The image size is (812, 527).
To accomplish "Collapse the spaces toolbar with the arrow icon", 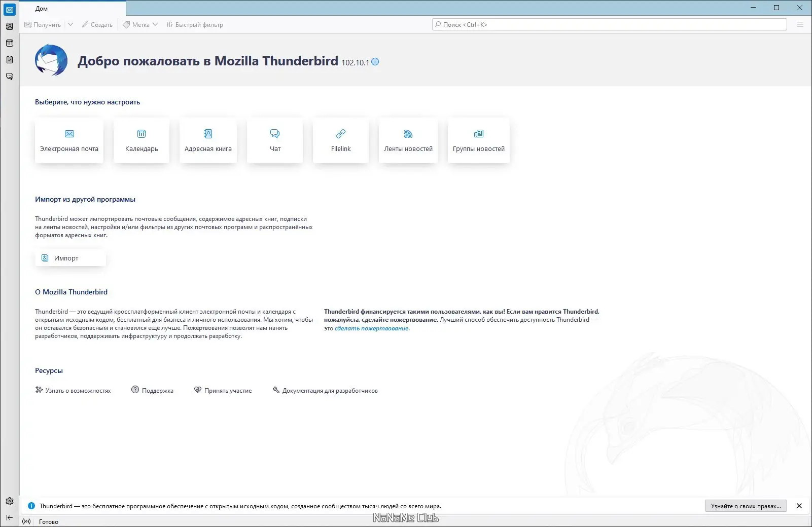I will (10, 517).
